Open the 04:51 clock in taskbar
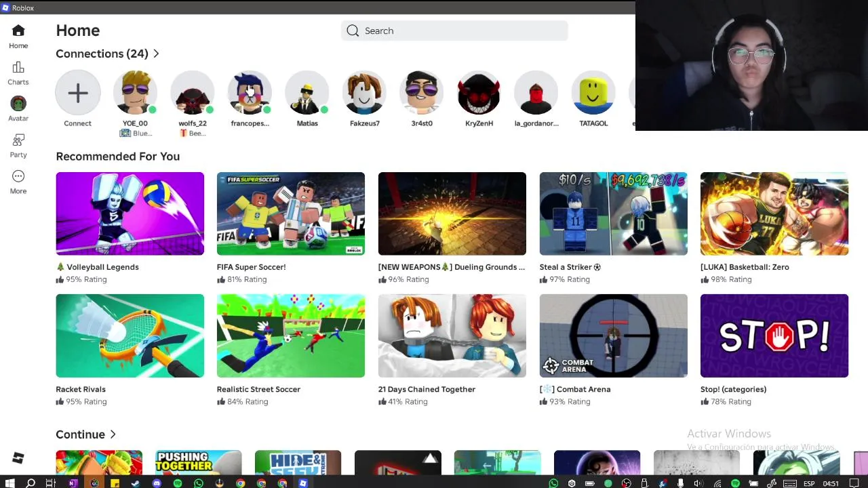 831,483
